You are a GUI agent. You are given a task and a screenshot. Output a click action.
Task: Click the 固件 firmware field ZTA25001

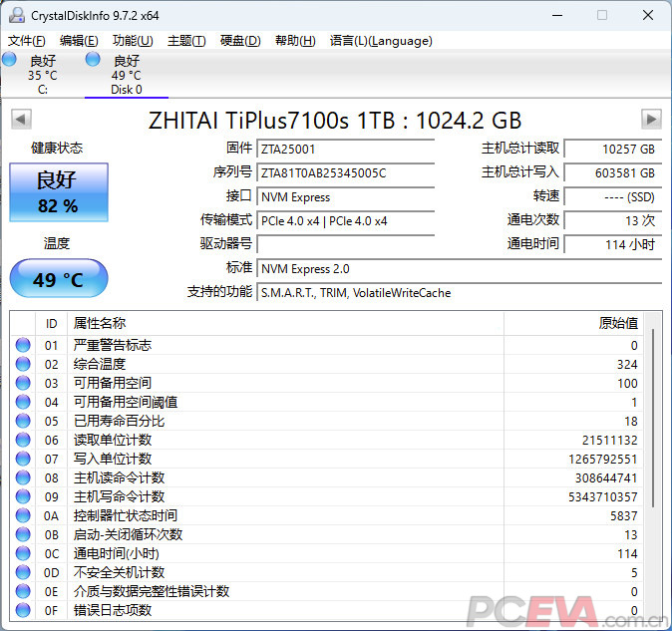pyautogui.click(x=345, y=149)
